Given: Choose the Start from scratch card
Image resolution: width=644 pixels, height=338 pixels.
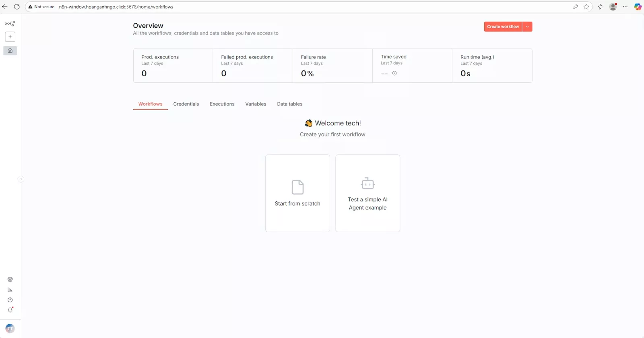Looking at the screenshot, I should pyautogui.click(x=297, y=193).
